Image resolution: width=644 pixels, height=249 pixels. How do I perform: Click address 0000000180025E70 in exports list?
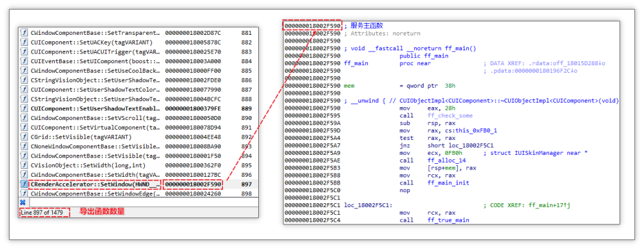[193, 52]
